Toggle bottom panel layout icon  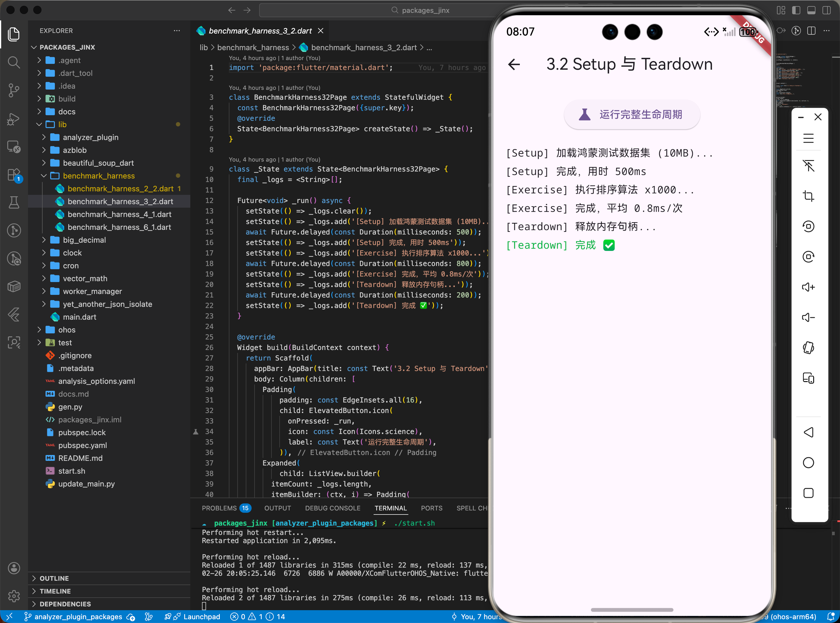[811, 10]
